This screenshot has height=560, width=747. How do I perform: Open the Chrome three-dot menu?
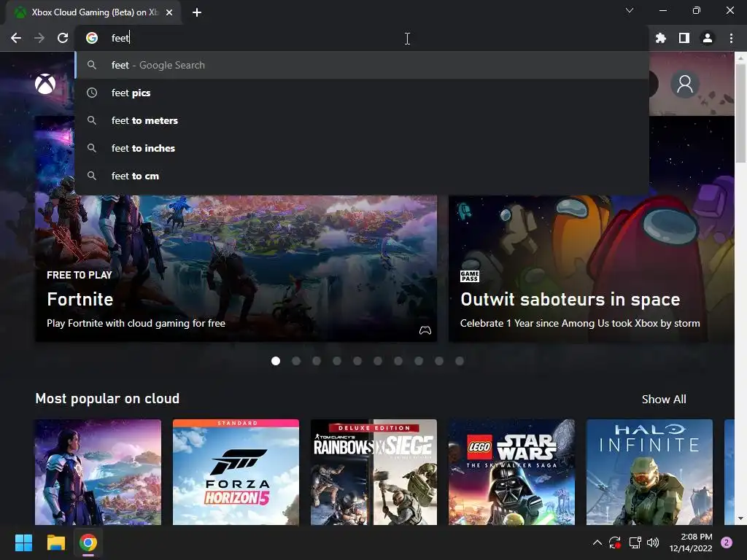pos(731,38)
